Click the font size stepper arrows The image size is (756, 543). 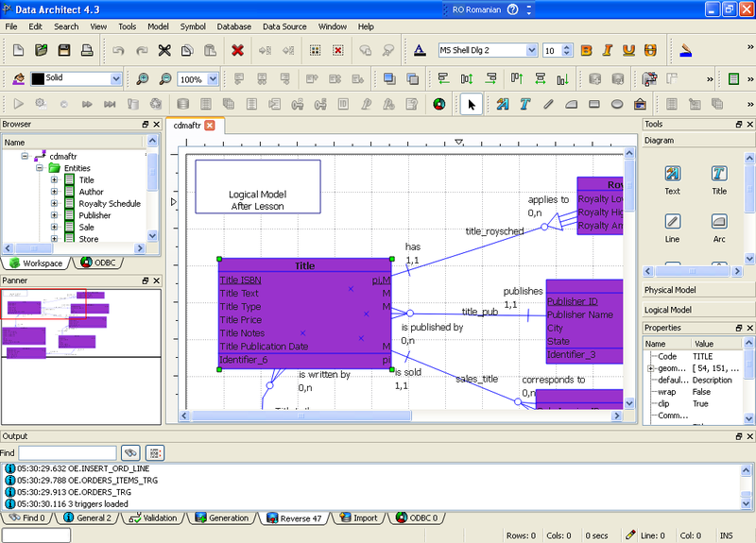coord(567,50)
